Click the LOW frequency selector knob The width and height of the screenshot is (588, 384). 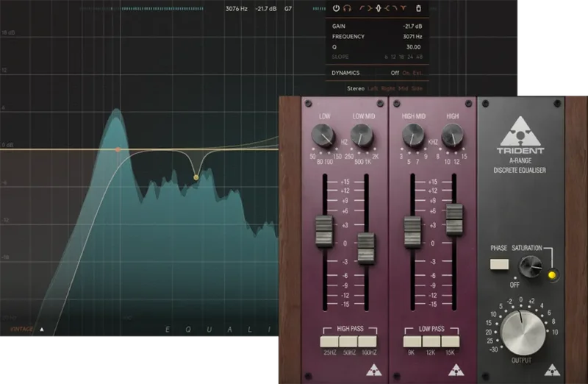[323, 135]
